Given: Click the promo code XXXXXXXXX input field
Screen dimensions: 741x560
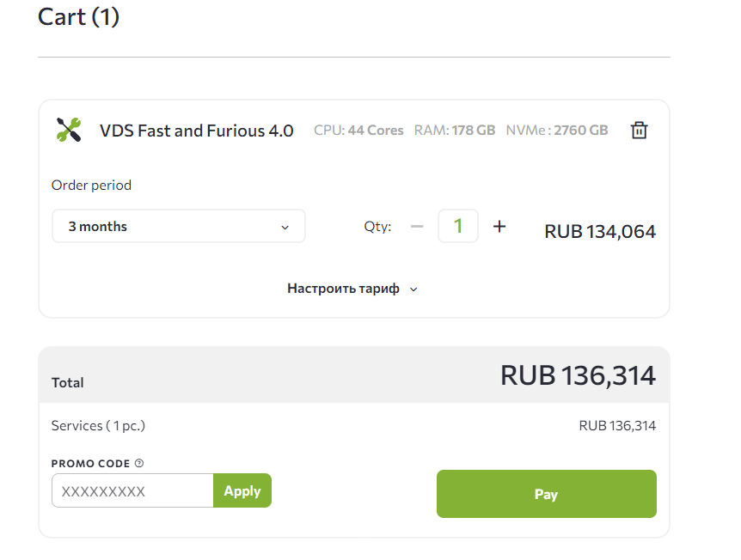Looking at the screenshot, I should (x=132, y=490).
